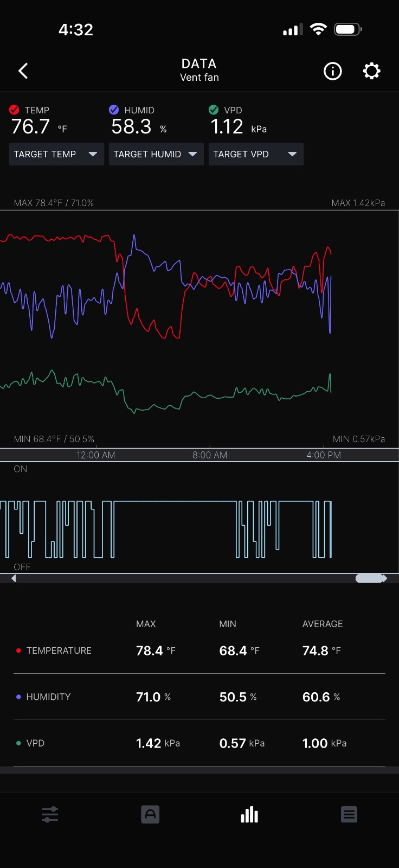Image resolution: width=399 pixels, height=868 pixels.
Task: Select temperature min value 68.4 °F
Action: [239, 650]
